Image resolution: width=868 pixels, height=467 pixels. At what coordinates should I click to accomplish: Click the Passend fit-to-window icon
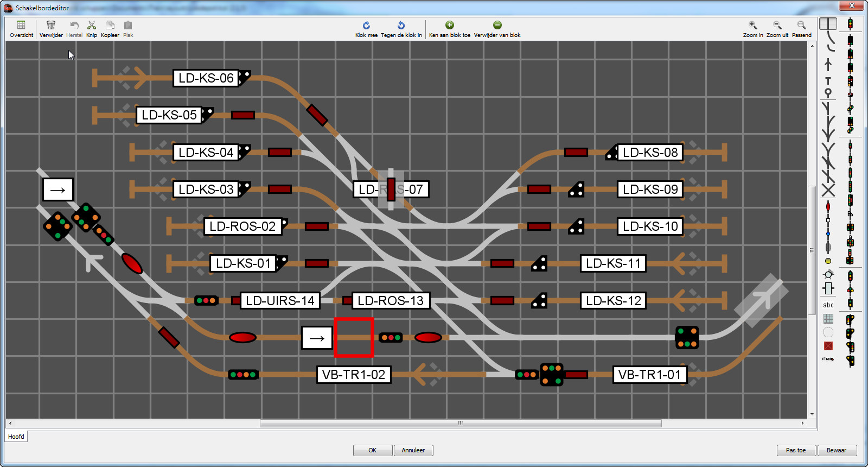pyautogui.click(x=802, y=29)
